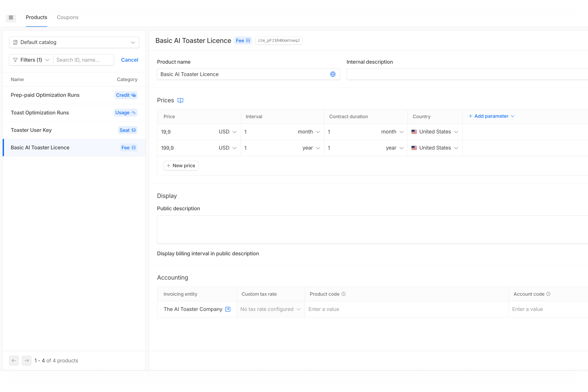This screenshot has width=588, height=392.
Task: Expand the Default catalog dropdown
Action: (x=74, y=43)
